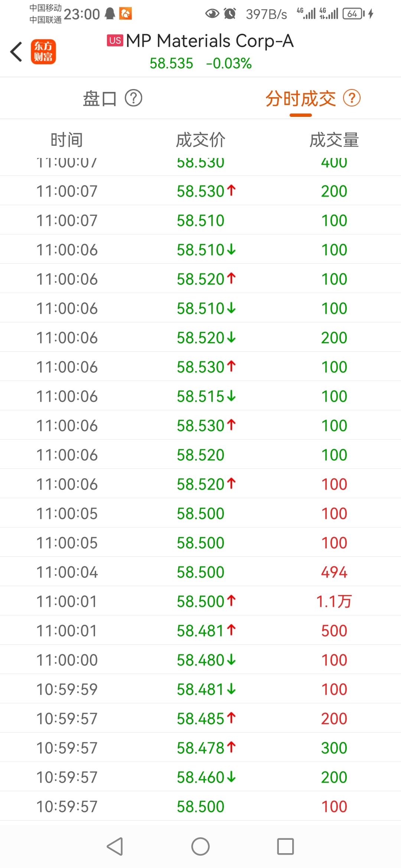Tap the 58.535 -0.03% price line

pos(200,63)
